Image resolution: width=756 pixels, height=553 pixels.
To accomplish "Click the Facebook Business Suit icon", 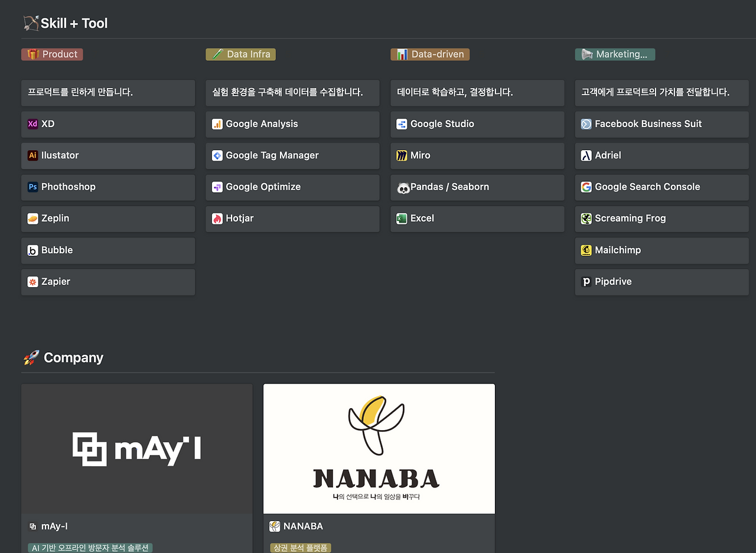I will click(x=586, y=124).
